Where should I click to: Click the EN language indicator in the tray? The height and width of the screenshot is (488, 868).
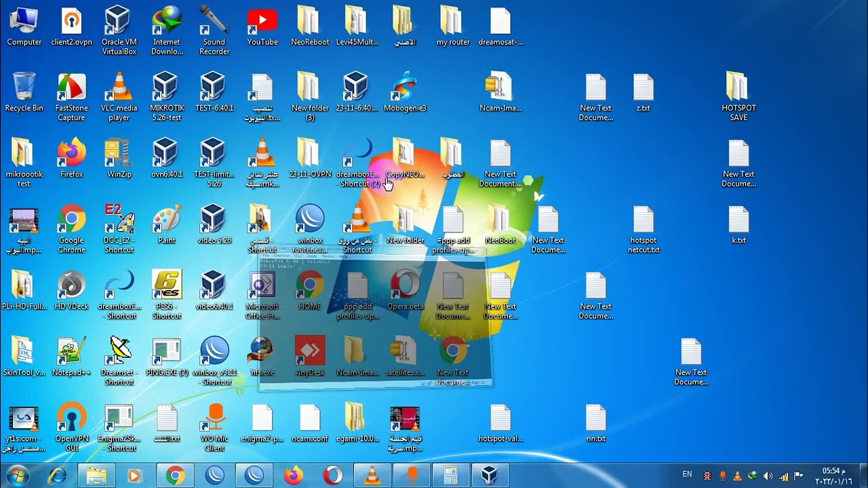pyautogui.click(x=687, y=474)
